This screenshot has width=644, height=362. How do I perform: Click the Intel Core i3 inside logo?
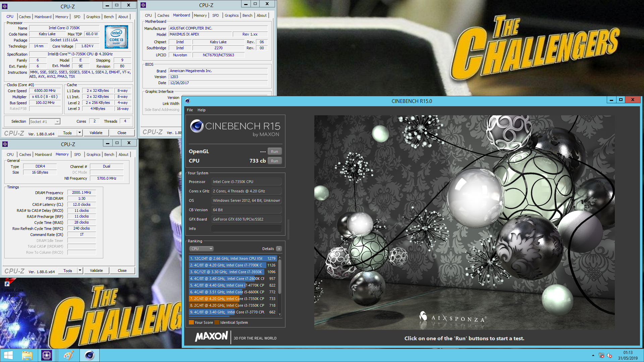pyautogui.click(x=116, y=37)
